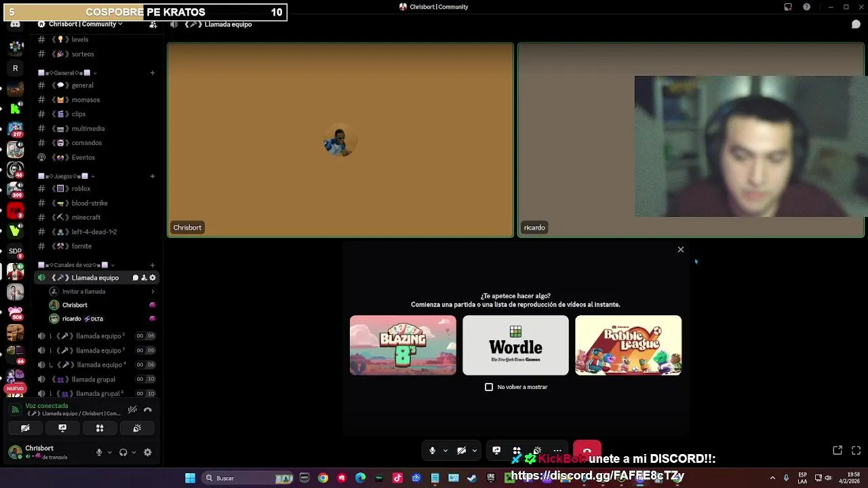Join the llamada grupal voice channel

click(x=96, y=380)
